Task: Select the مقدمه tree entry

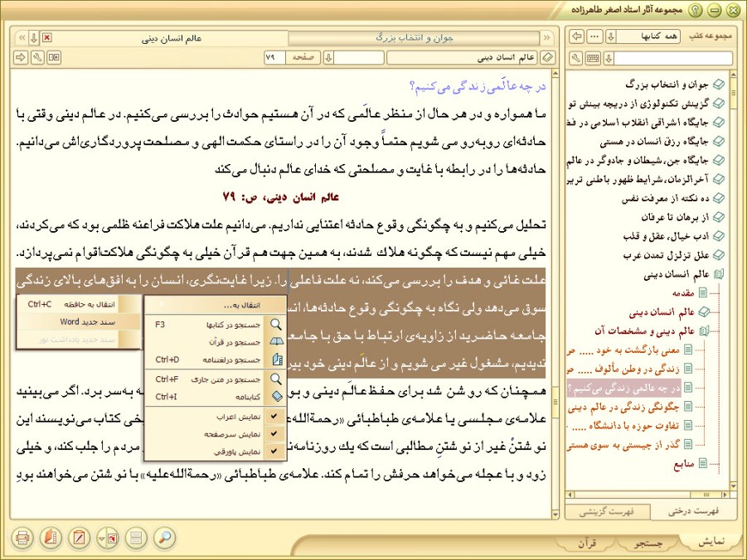Action: click(x=683, y=292)
